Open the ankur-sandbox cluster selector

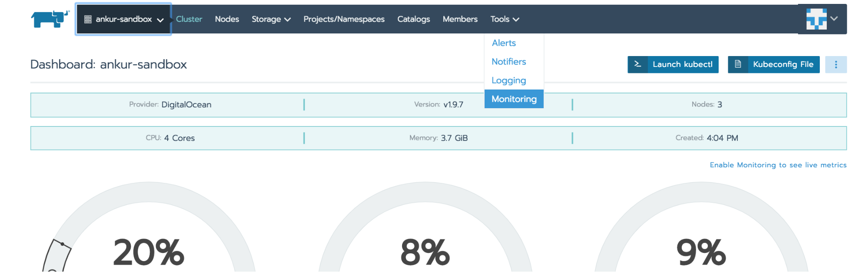tap(123, 19)
